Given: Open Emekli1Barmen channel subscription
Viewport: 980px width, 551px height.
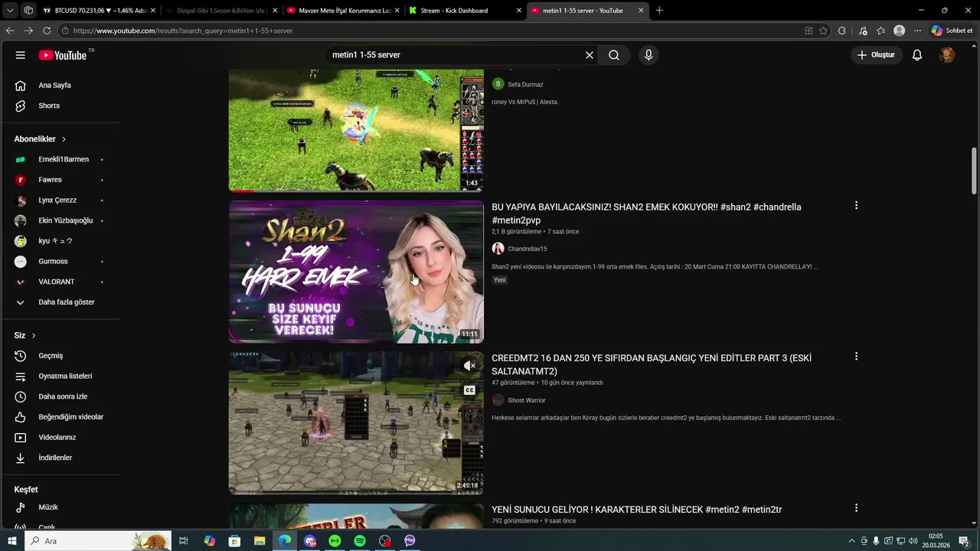Looking at the screenshot, I should click(x=60, y=159).
